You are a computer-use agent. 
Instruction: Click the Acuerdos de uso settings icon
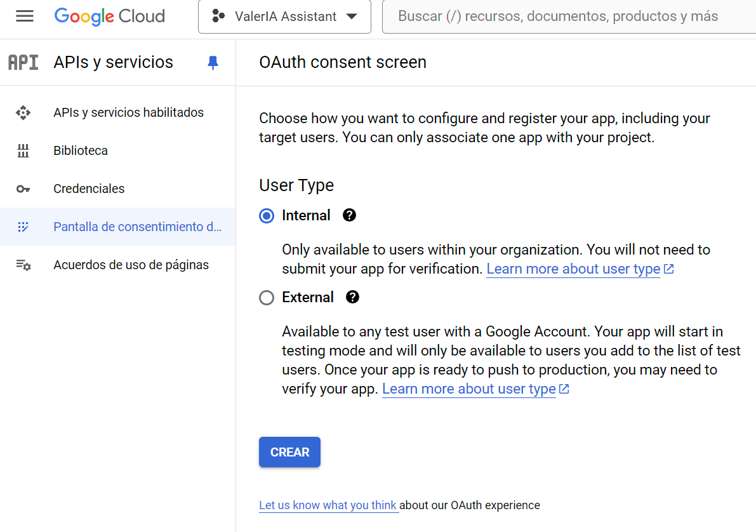click(x=23, y=265)
